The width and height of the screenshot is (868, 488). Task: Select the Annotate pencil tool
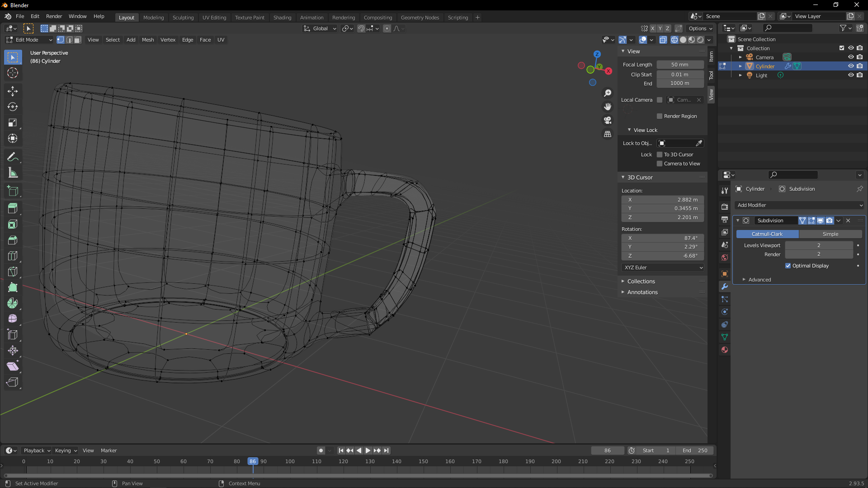13,157
